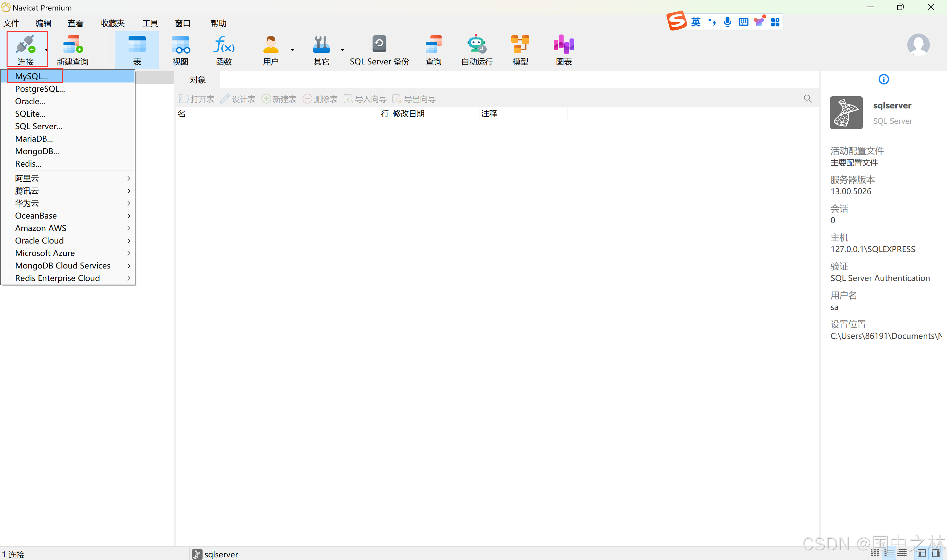Click the sqlserver status bar entry

pos(215,554)
